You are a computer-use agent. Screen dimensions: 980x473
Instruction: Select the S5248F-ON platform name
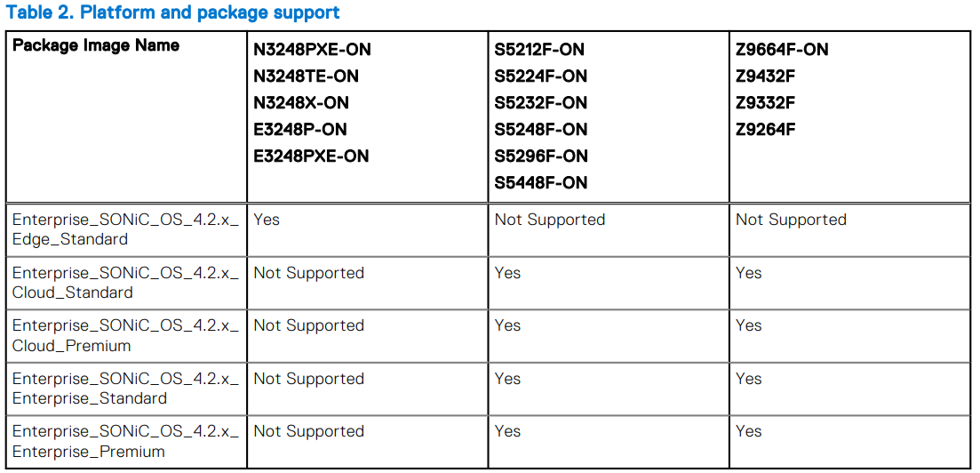[541, 130]
